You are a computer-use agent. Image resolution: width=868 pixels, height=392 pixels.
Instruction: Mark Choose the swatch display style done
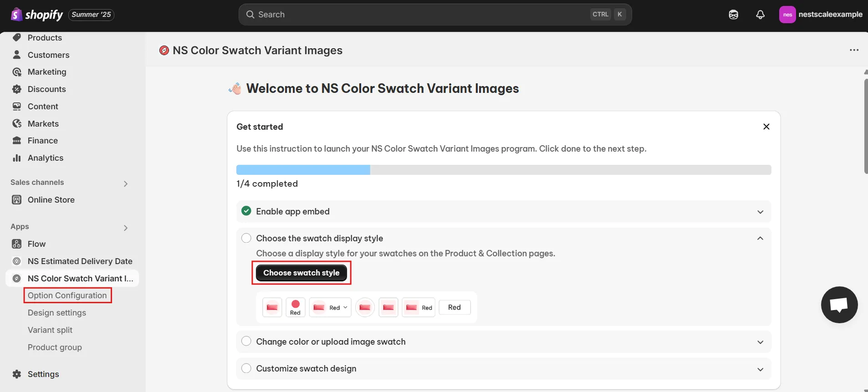click(246, 238)
